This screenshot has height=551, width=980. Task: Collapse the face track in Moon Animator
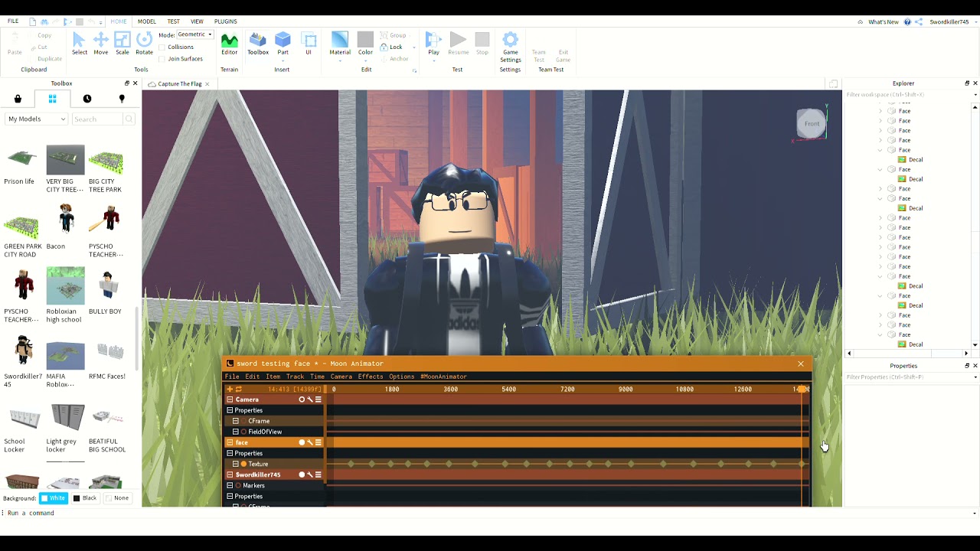[x=230, y=442]
